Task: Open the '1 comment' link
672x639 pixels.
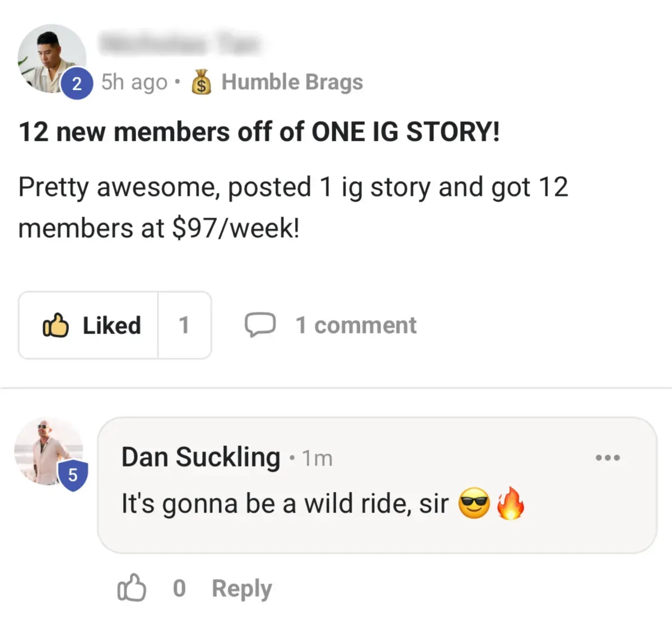Action: tap(356, 325)
